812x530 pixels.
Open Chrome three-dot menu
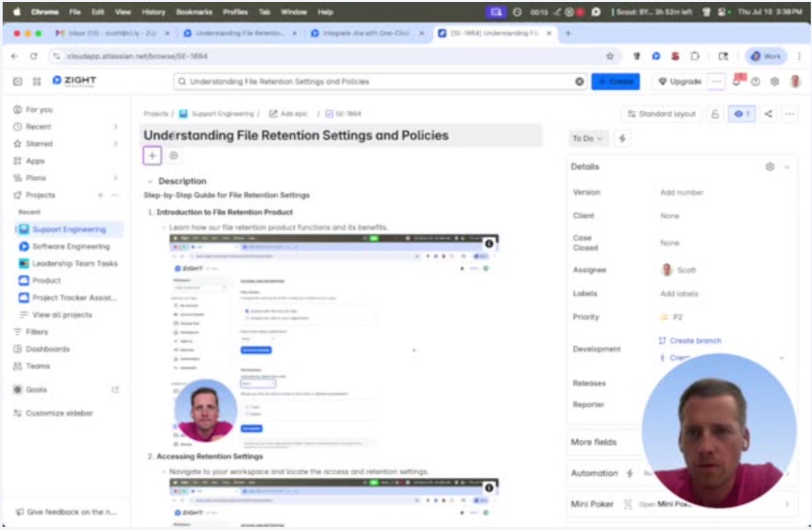tap(799, 56)
